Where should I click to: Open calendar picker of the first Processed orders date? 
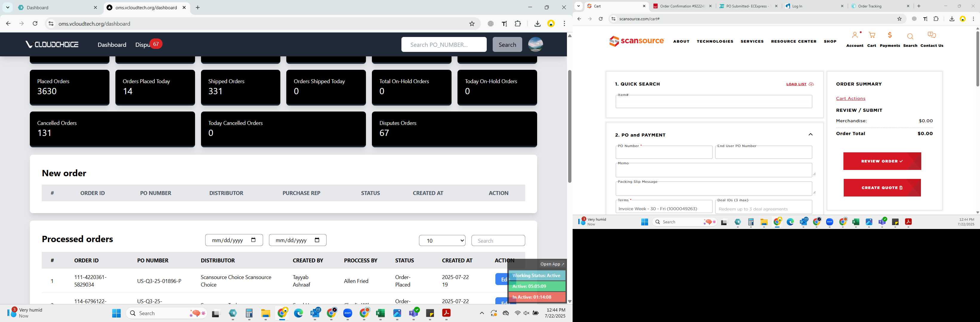pyautogui.click(x=254, y=240)
